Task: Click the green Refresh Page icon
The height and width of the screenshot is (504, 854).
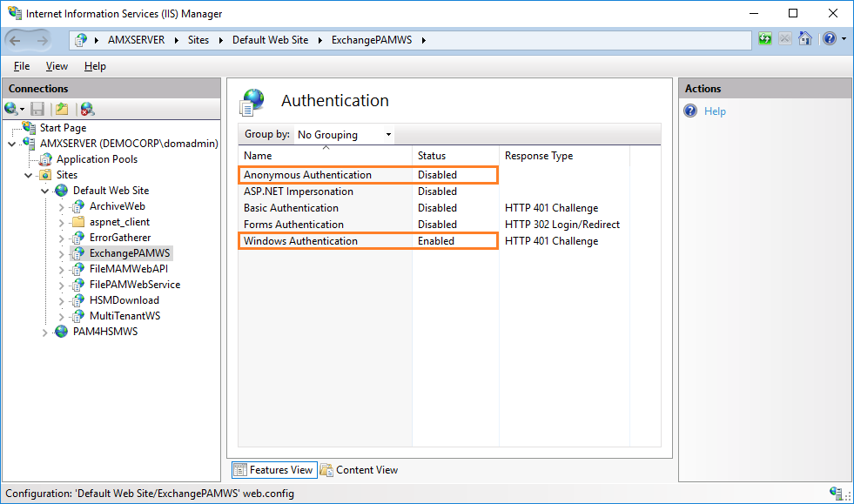Action: pyautogui.click(x=764, y=39)
